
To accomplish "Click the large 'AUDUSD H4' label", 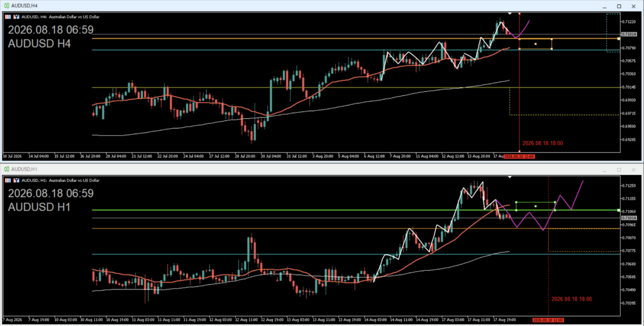I will pos(40,43).
